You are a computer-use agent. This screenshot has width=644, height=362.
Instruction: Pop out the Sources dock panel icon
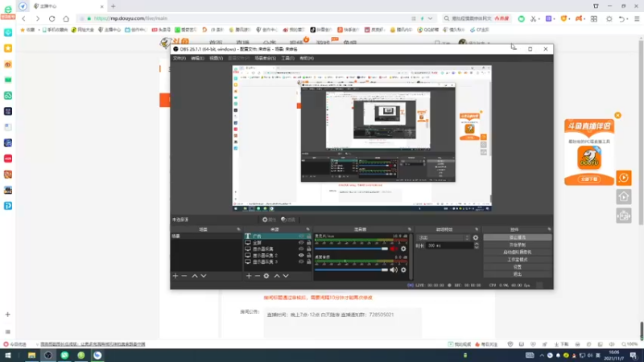(308, 229)
